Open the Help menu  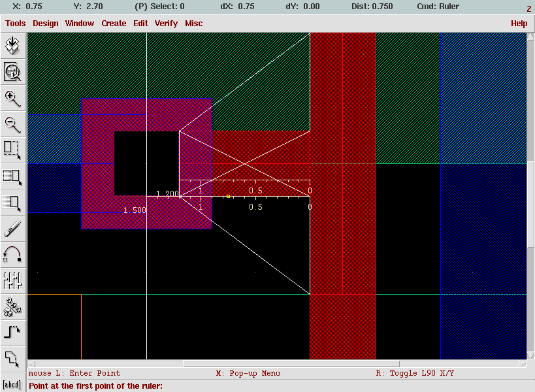pyautogui.click(x=519, y=24)
